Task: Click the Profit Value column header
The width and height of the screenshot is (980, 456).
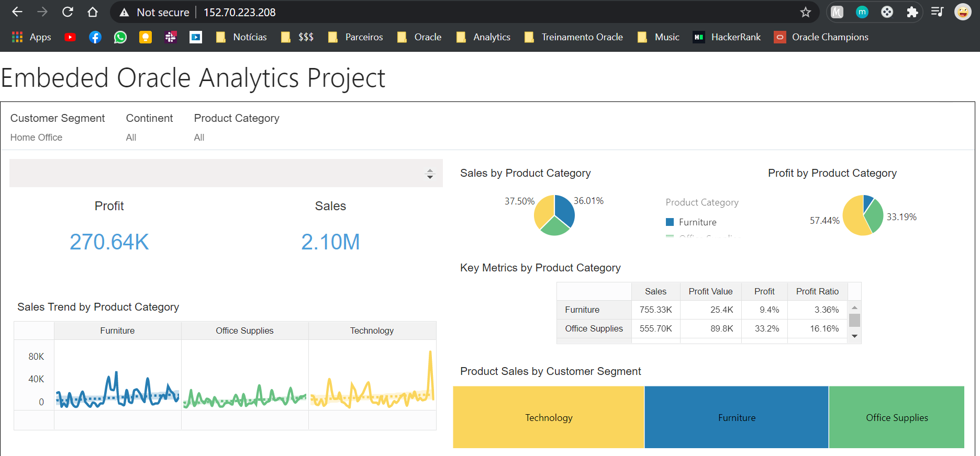Action: [710, 291]
